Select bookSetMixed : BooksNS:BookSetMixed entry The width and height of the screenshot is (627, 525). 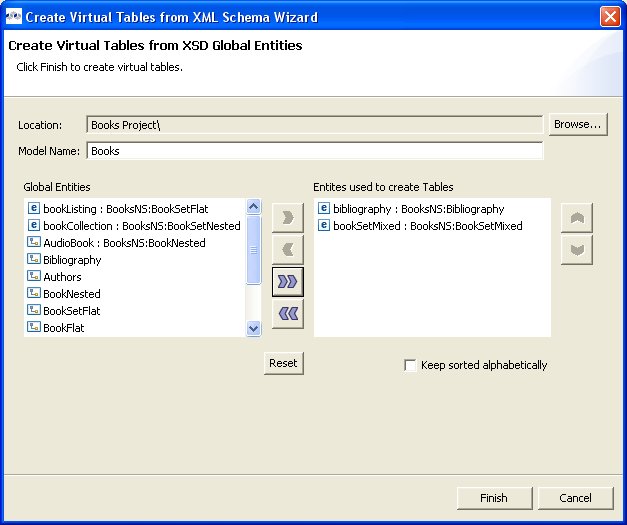pyautogui.click(x=427, y=226)
